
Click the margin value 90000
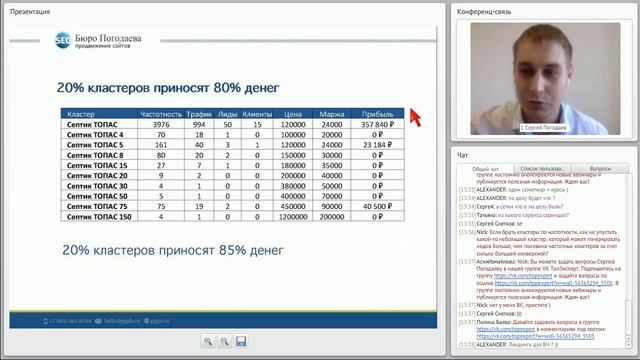pyautogui.click(x=331, y=206)
